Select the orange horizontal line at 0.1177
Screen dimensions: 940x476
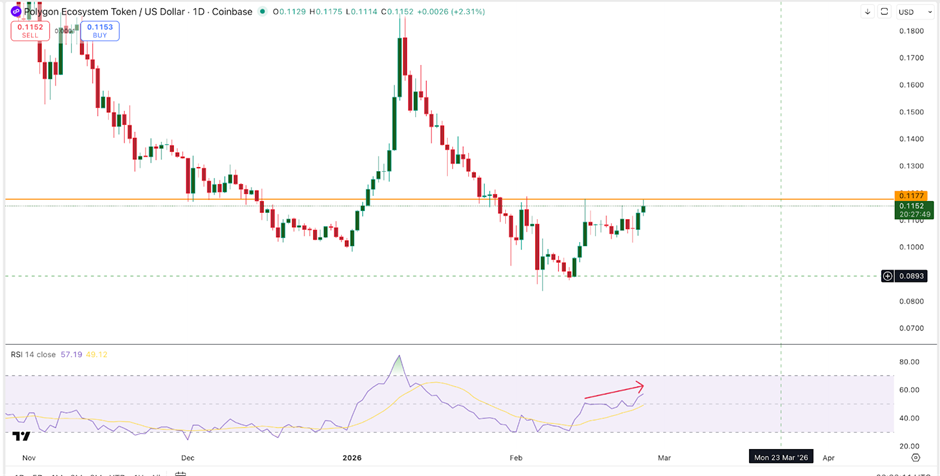coord(448,199)
